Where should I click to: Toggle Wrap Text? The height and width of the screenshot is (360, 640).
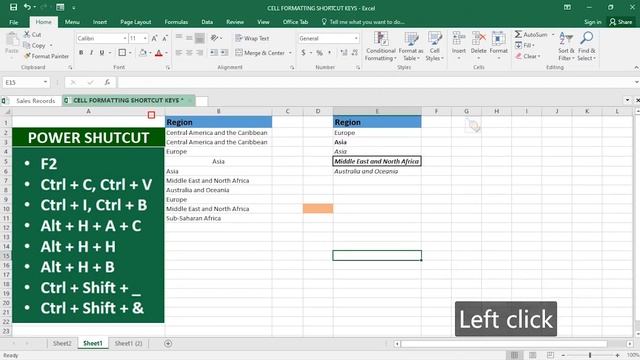pos(252,38)
